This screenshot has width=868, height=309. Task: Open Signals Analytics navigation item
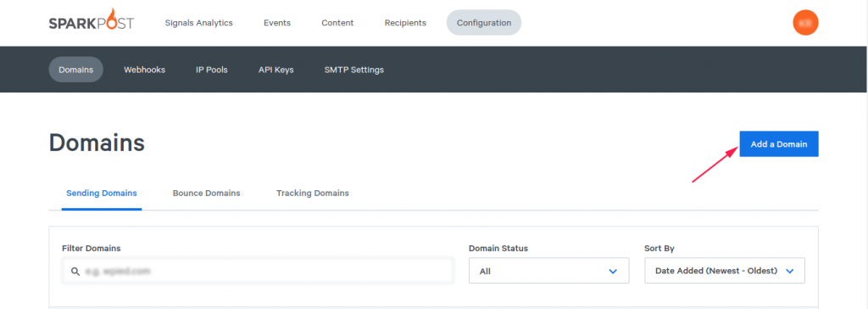coord(198,23)
